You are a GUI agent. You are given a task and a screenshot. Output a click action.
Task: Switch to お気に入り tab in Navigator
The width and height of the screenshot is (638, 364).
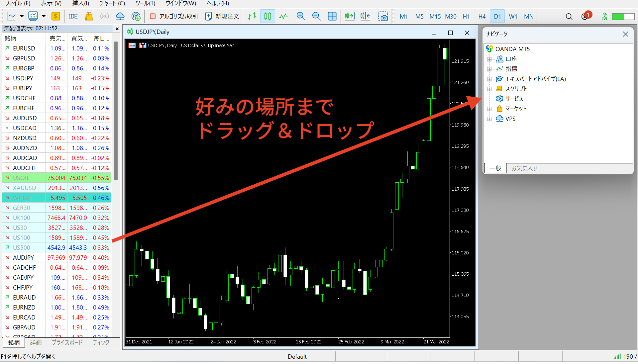[x=524, y=168]
